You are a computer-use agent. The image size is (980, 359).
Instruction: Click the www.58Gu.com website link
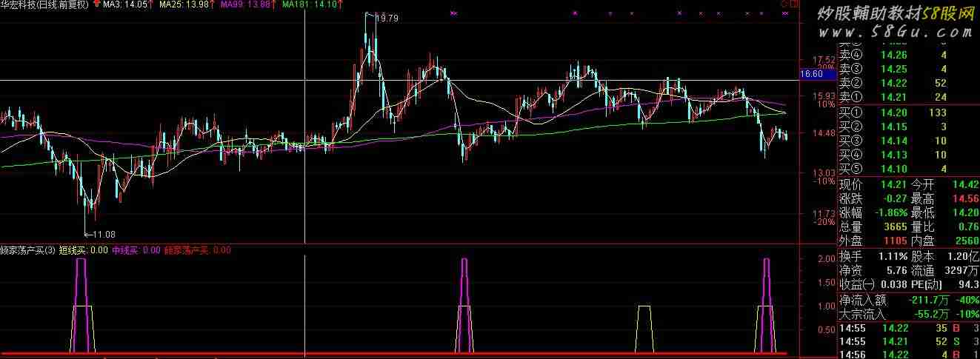click(894, 32)
